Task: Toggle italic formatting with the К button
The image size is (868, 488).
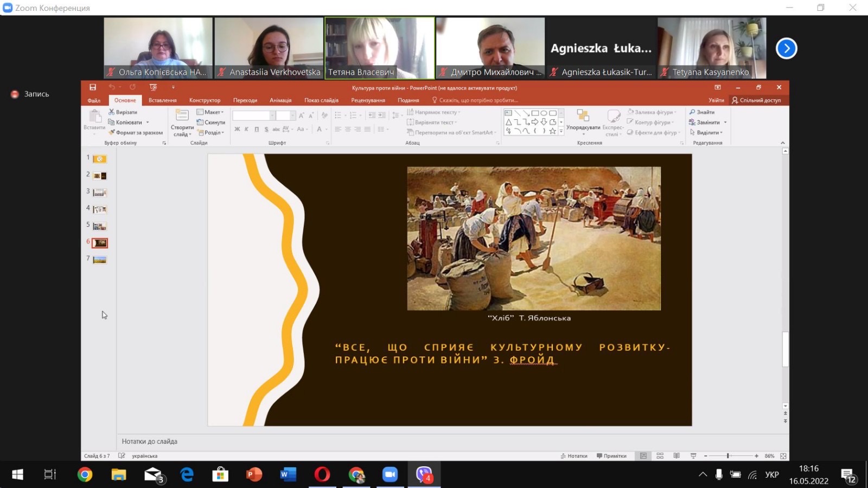Action: coord(246,129)
